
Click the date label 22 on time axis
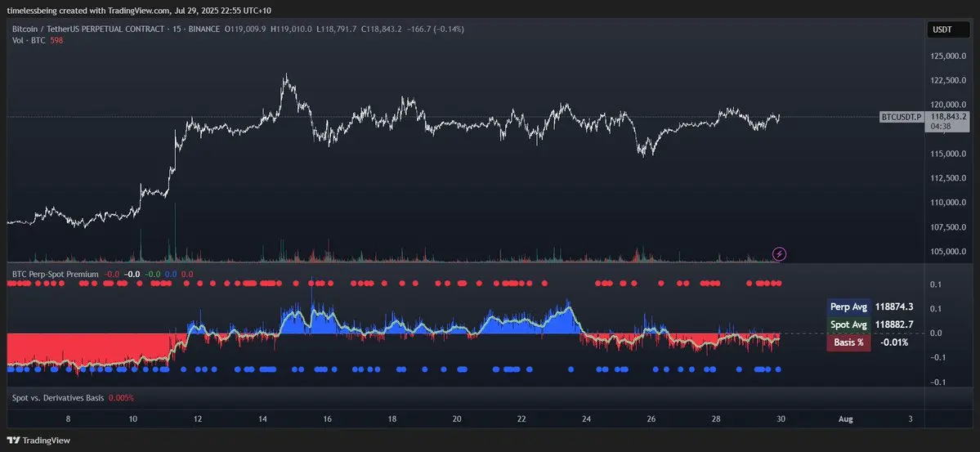pyautogui.click(x=521, y=418)
